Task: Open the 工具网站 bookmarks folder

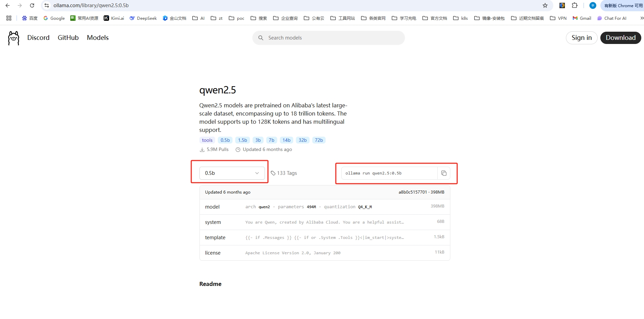Action: (x=343, y=18)
